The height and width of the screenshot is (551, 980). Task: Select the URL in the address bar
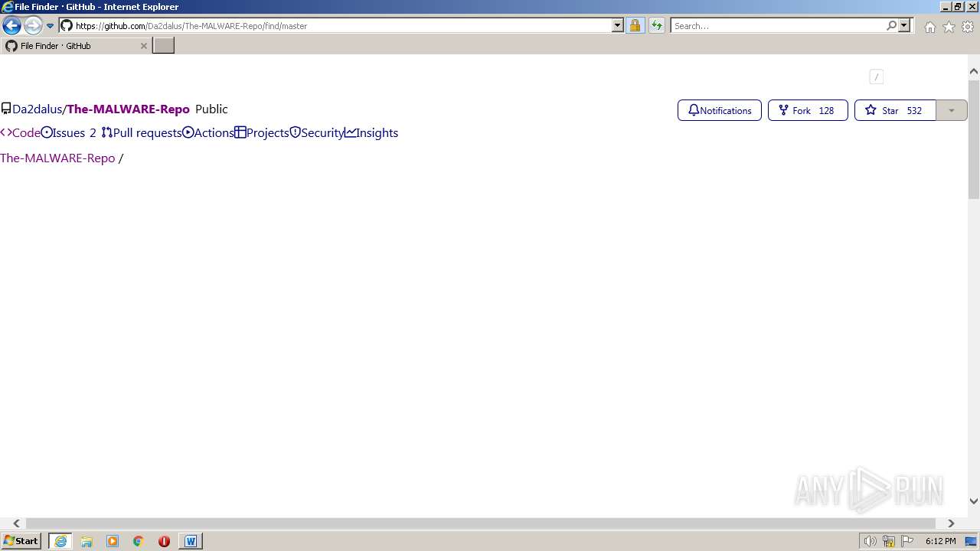point(191,26)
